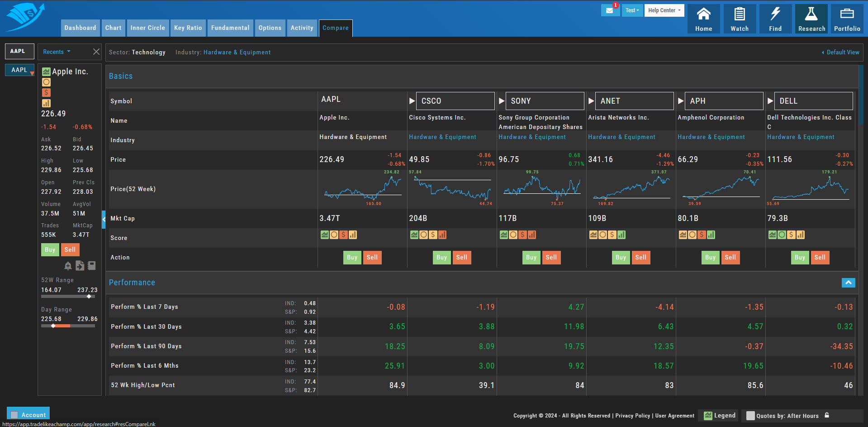Open the Watch list section
868x427 pixels.
[740, 19]
